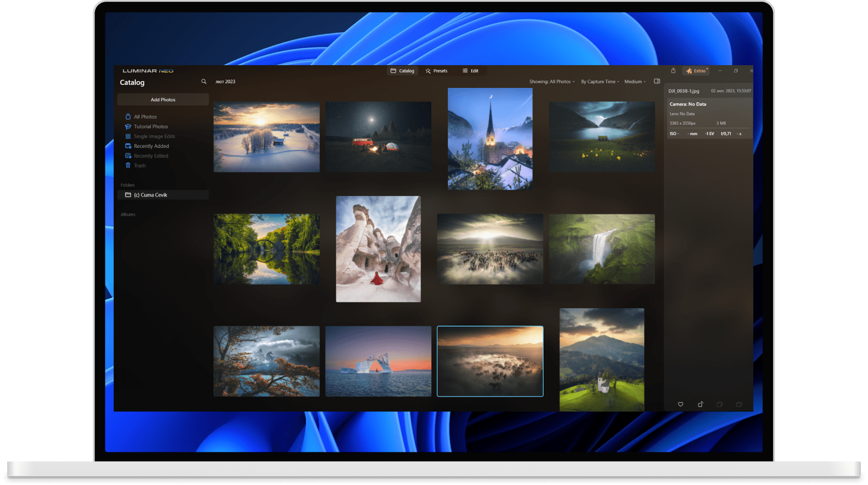
Task: Select the horses under sunrays thumbnail
Action: click(x=490, y=249)
